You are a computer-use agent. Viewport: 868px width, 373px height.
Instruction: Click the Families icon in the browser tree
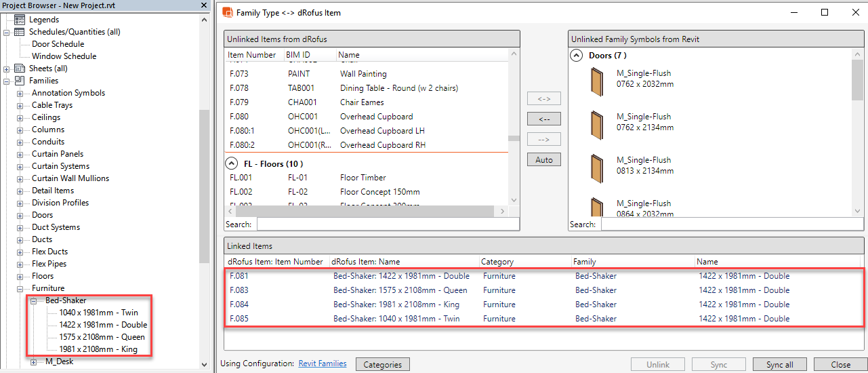[x=19, y=81]
